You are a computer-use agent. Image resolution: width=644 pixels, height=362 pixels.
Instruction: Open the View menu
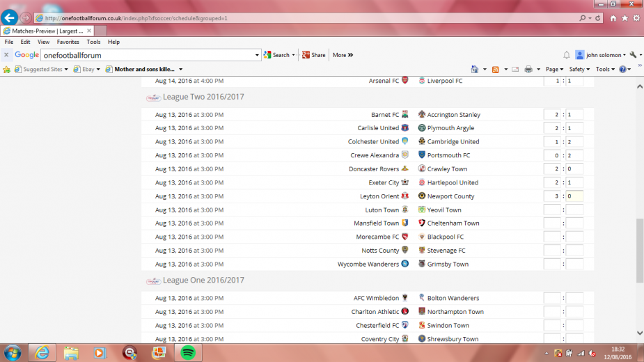(43, 42)
